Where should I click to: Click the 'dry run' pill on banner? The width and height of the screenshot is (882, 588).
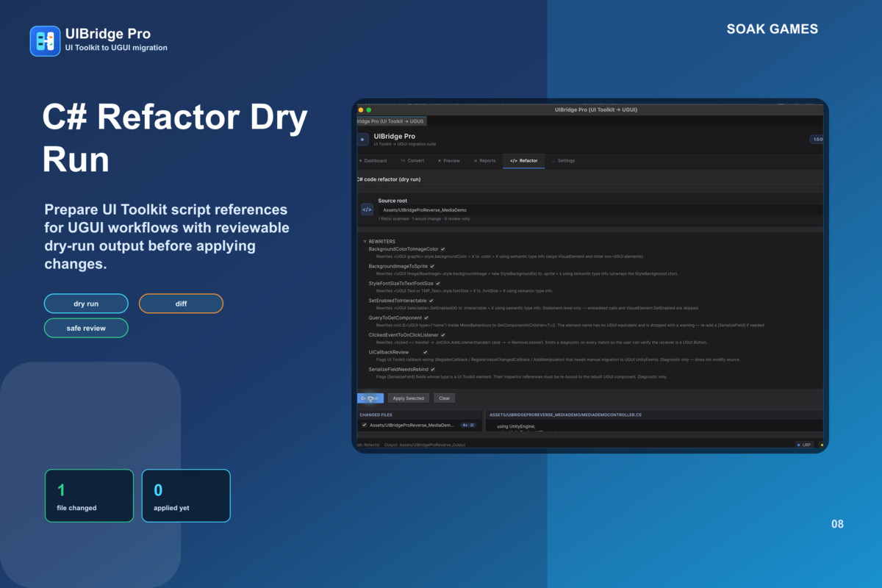86,304
